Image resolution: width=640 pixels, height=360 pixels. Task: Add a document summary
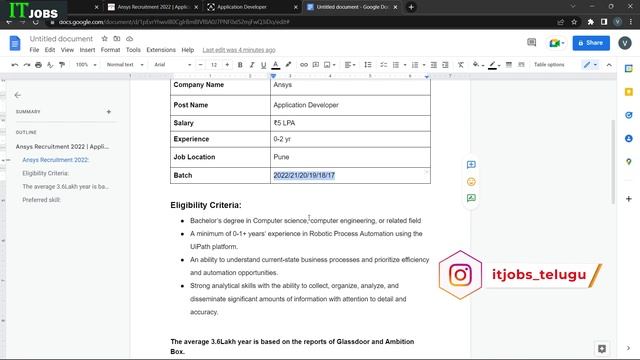(x=109, y=111)
